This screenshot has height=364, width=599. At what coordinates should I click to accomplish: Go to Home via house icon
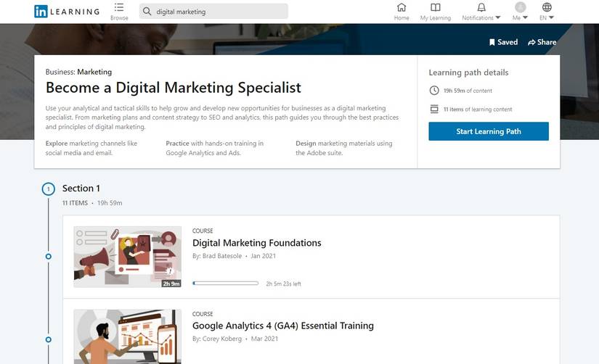(x=402, y=8)
